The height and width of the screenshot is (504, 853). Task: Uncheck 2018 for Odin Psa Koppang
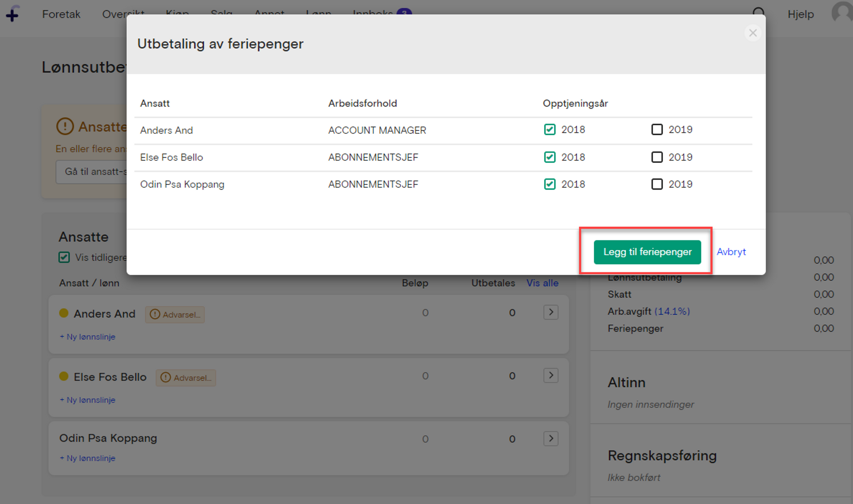pos(549,184)
